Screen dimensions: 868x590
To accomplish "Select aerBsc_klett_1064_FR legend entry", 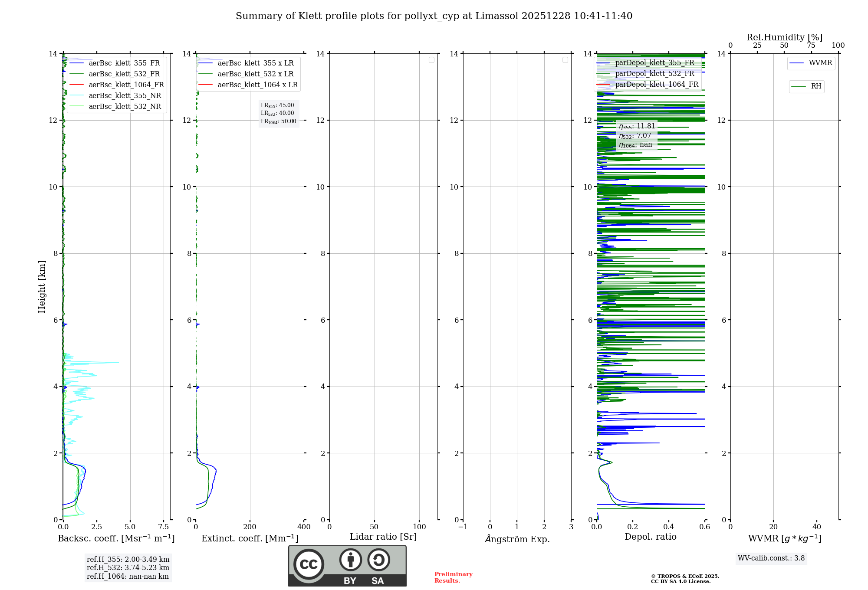I will coord(126,85).
